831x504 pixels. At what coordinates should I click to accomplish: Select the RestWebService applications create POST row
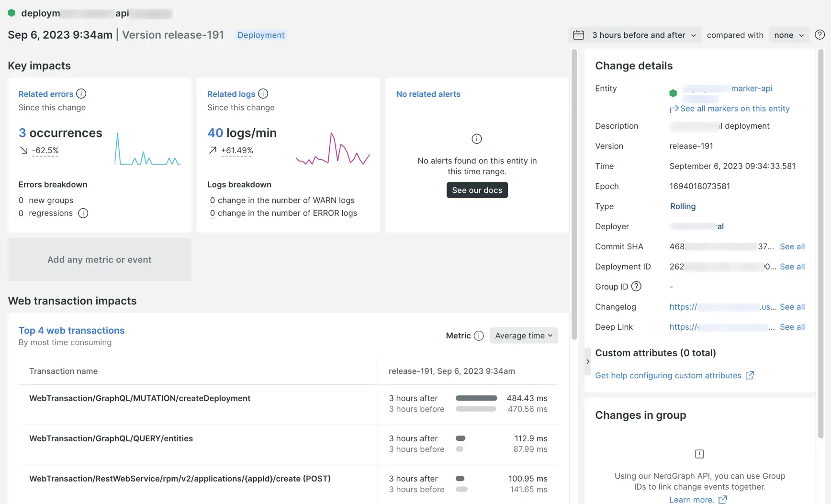[x=288, y=484]
